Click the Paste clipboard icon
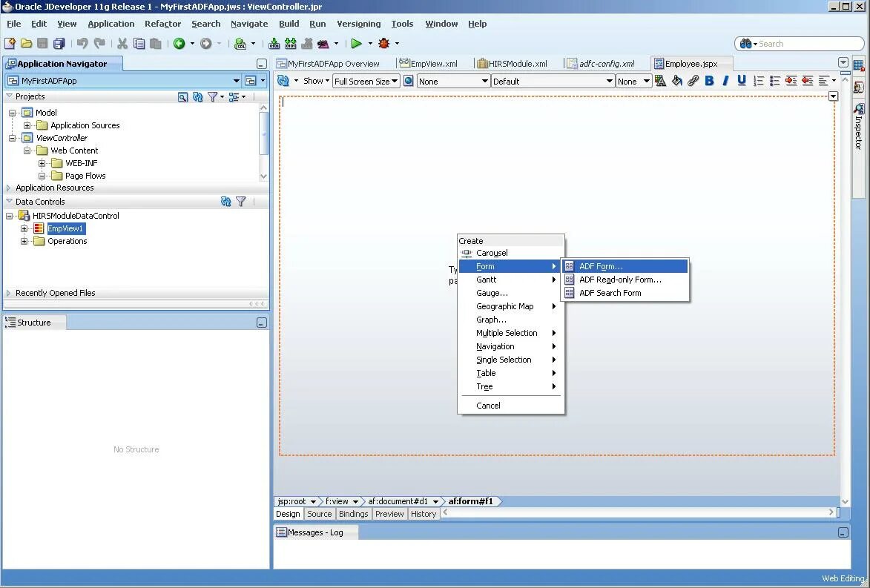 (x=156, y=43)
